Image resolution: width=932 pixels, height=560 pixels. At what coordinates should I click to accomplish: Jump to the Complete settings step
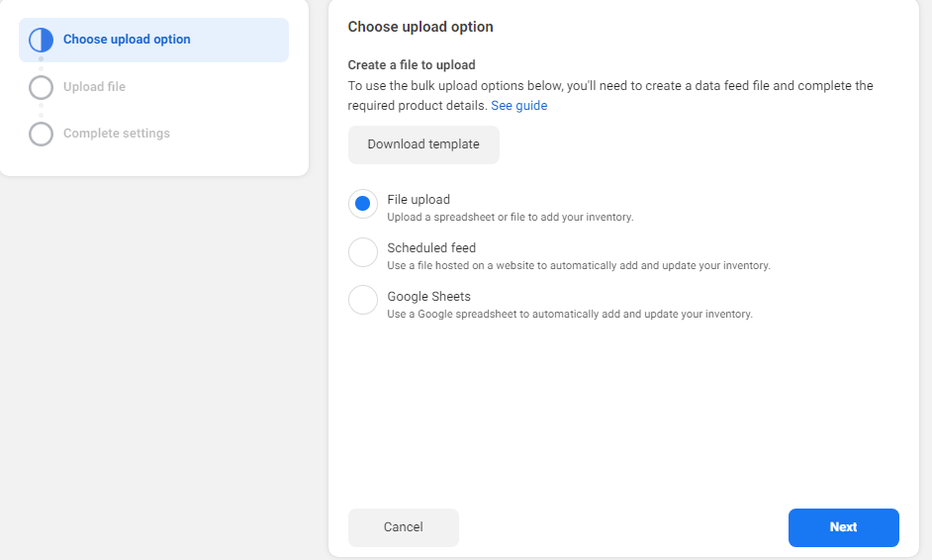pos(116,134)
